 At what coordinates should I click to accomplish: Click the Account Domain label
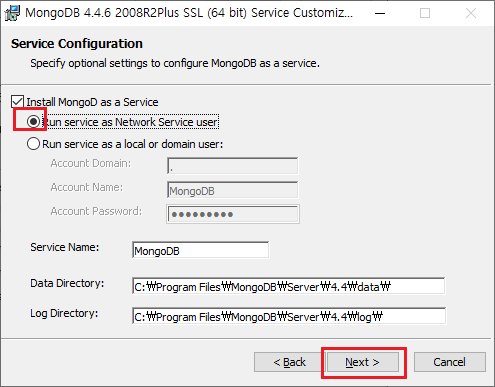pos(91,163)
